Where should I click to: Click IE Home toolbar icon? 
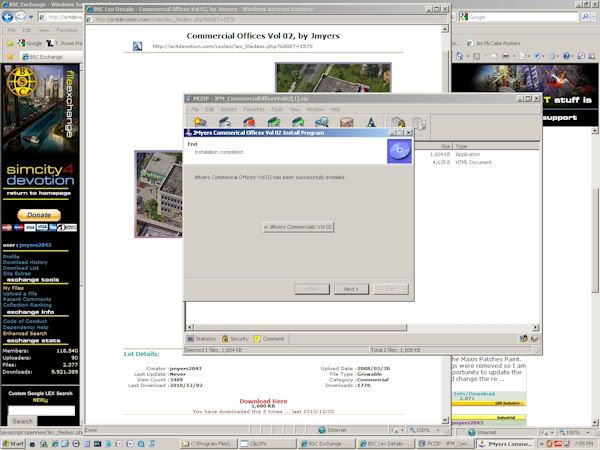tap(459, 56)
